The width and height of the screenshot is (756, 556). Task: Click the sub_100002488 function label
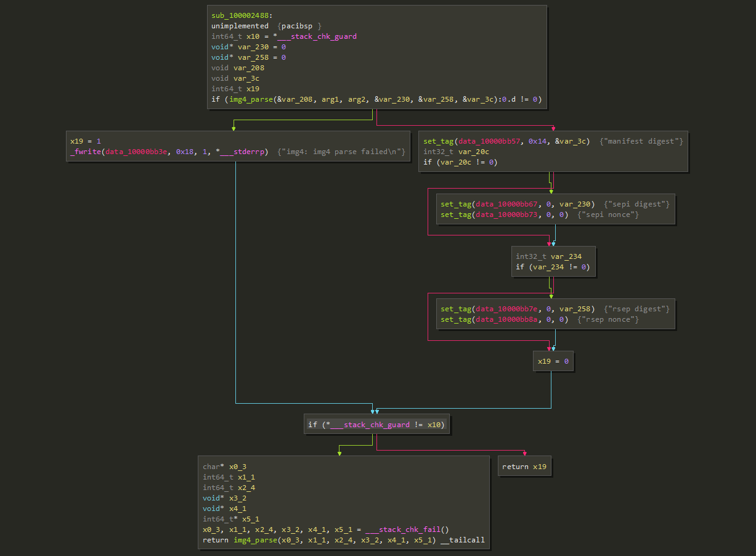[x=241, y=15]
